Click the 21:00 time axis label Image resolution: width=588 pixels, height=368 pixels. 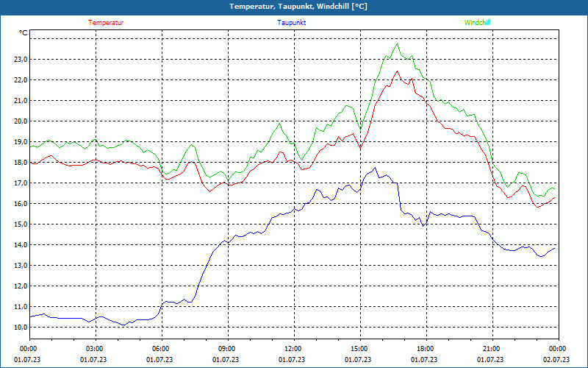click(491, 349)
